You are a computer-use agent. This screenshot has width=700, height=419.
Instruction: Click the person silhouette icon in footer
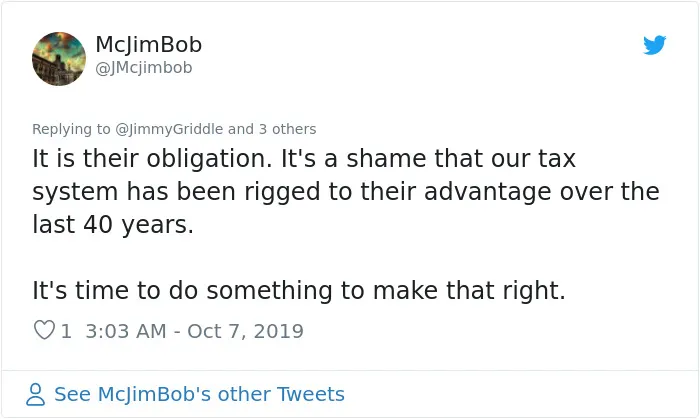(x=35, y=394)
